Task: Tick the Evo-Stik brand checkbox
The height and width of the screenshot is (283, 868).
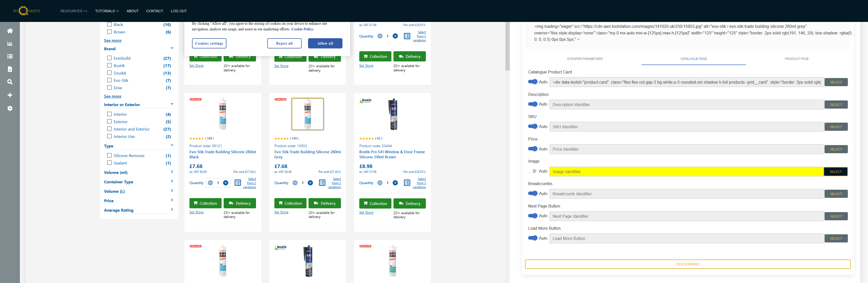Action: [109, 80]
